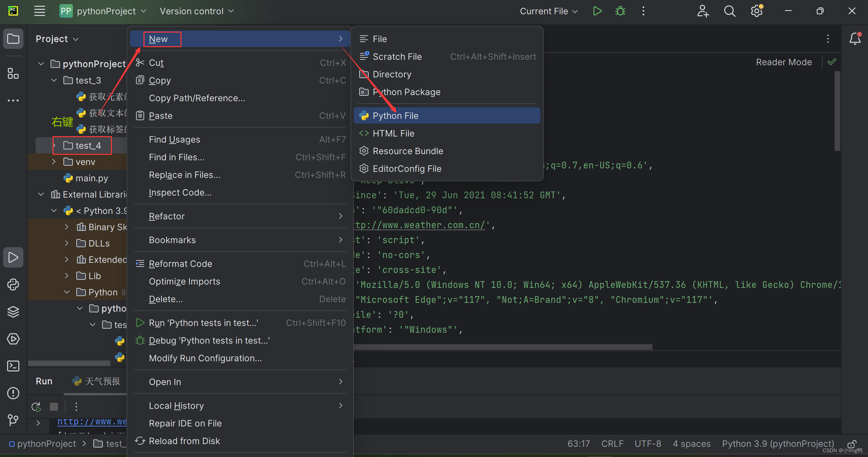Image resolution: width=868 pixels, height=457 pixels.
Task: Toggle Reader Mode in editor
Action: [x=784, y=62]
